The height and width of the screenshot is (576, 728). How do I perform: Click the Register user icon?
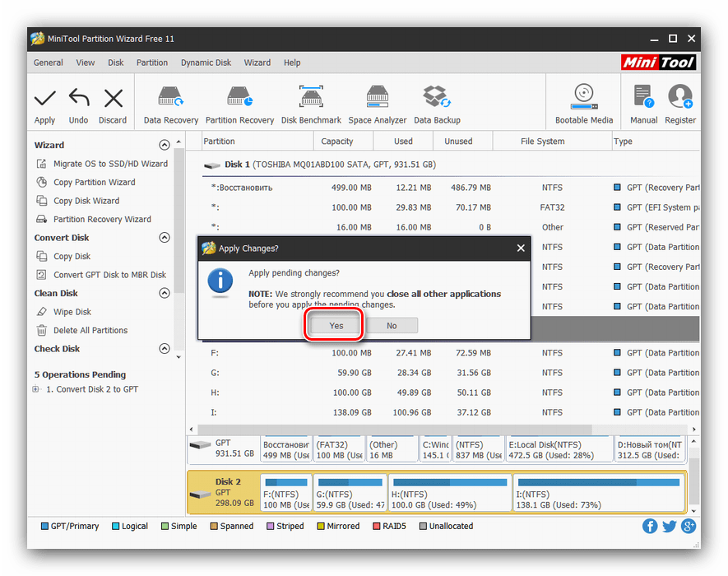click(679, 98)
